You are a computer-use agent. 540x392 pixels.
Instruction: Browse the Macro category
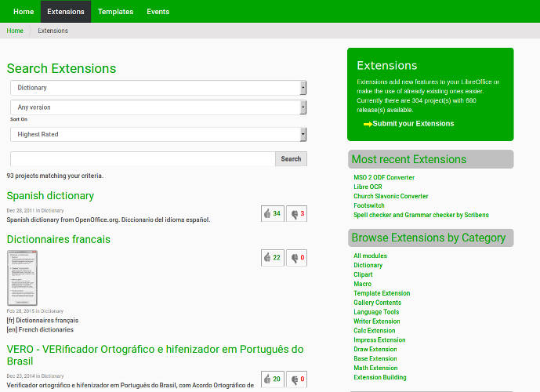362,284
